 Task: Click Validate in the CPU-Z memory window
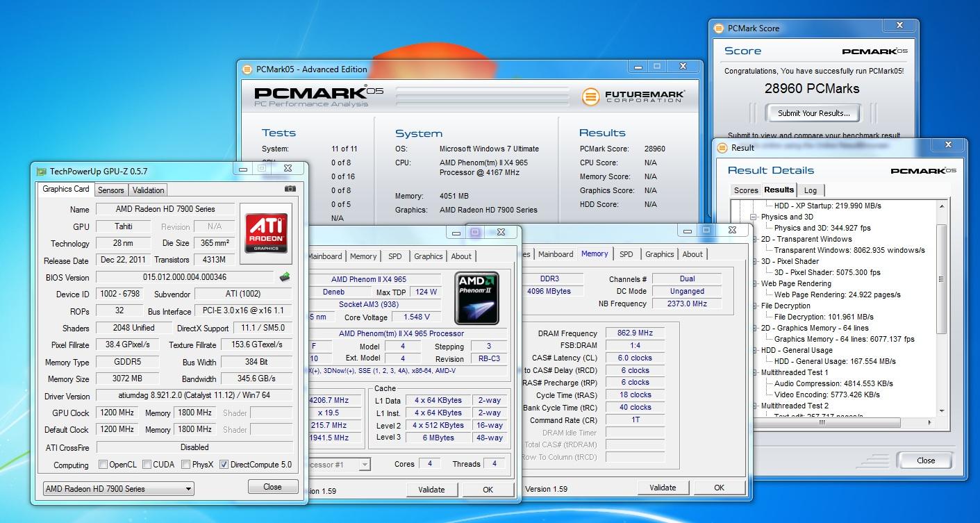pos(663,488)
